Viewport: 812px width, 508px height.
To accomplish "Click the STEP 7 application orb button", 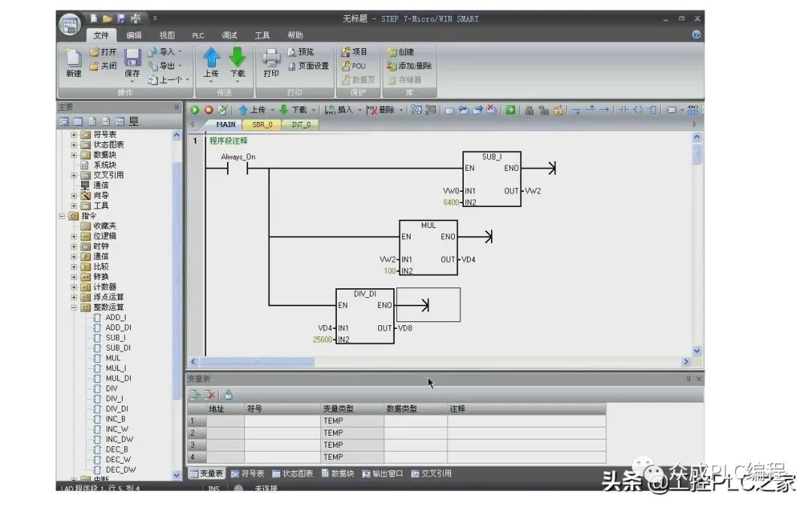I will [x=69, y=24].
